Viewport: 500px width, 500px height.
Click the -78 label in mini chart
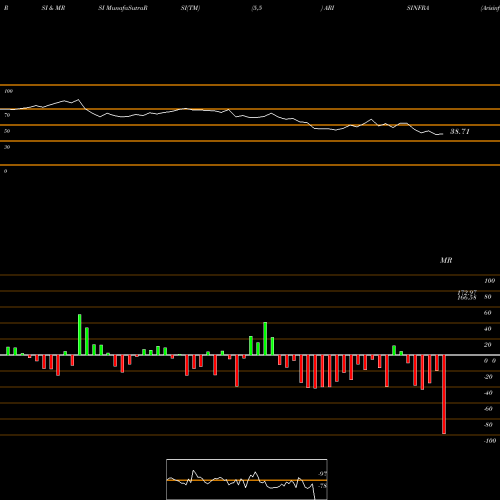coord(323,486)
